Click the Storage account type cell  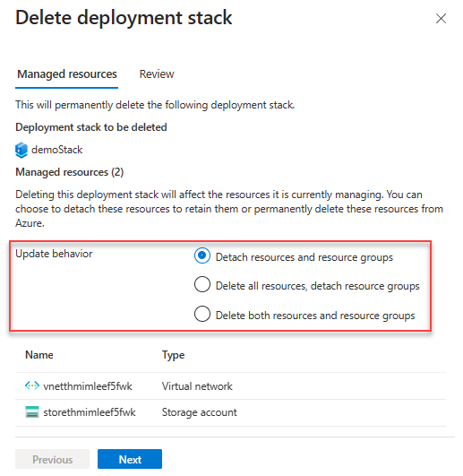pos(199,412)
